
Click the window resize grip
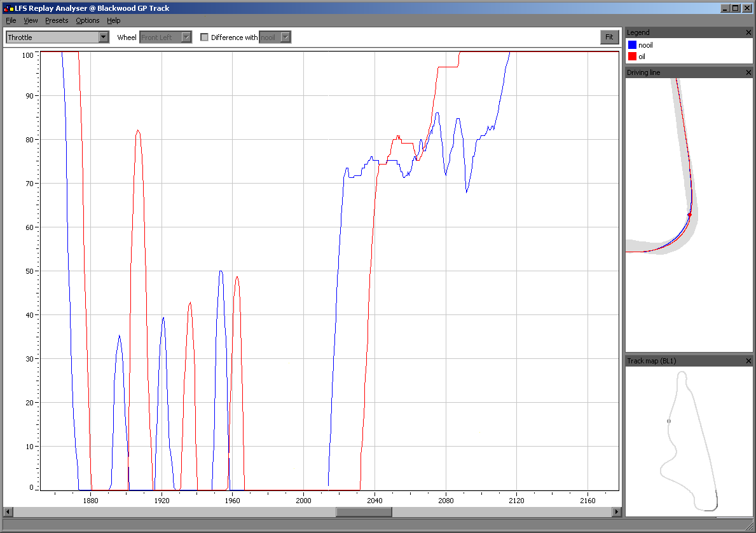[749, 527]
